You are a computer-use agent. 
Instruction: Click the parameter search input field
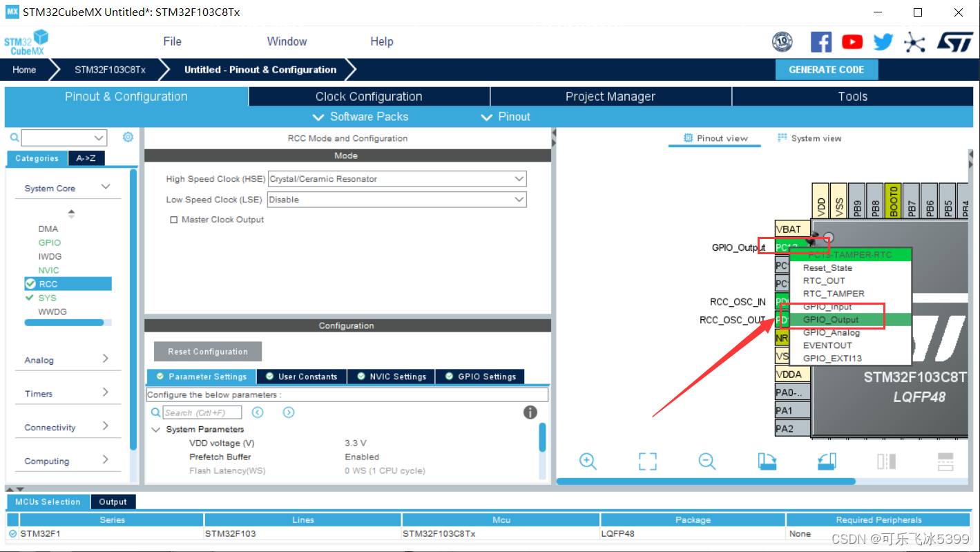pos(202,412)
